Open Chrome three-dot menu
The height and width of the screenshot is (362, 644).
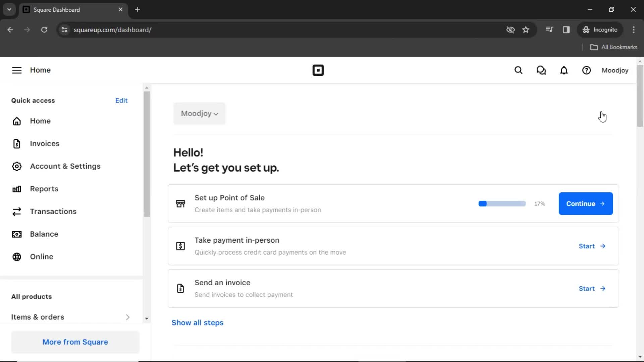coord(634,30)
